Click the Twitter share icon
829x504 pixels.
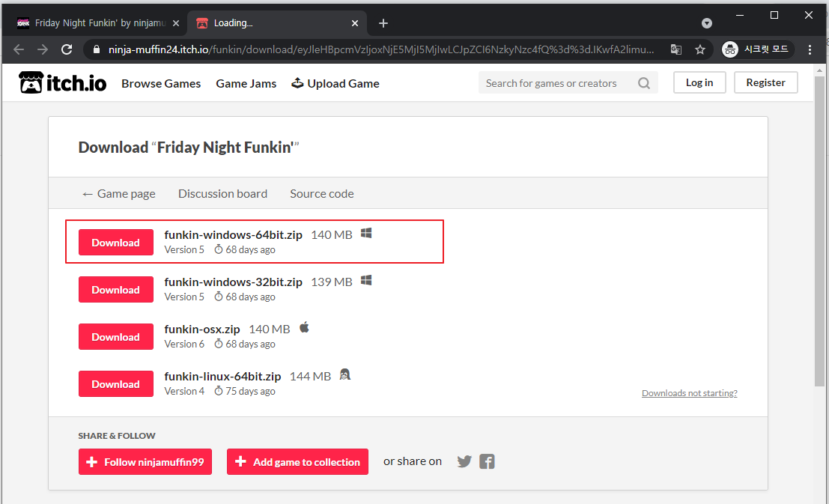pos(464,462)
